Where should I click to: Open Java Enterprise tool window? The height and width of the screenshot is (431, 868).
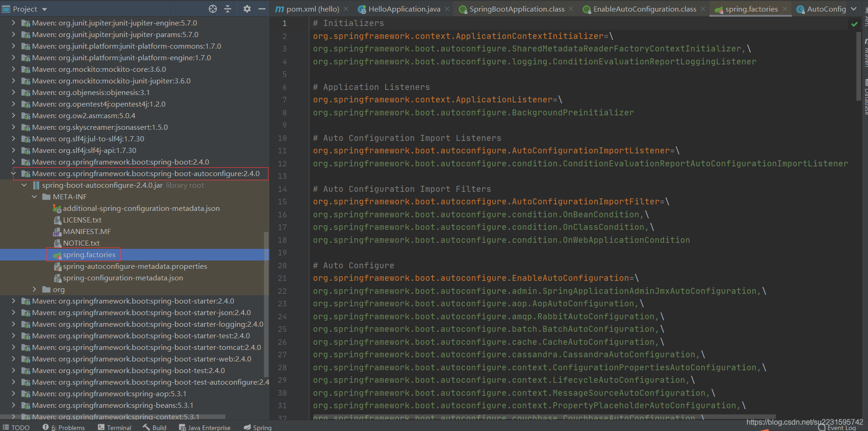[x=204, y=427]
